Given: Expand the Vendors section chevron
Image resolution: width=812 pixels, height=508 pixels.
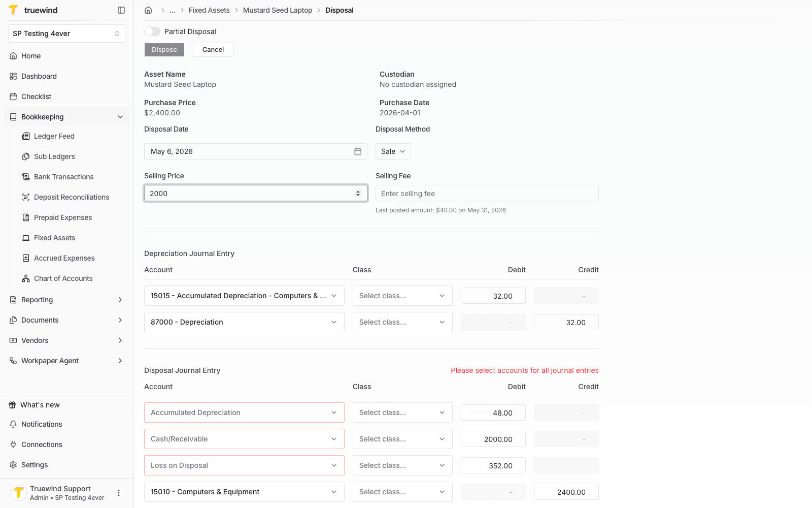Looking at the screenshot, I should point(120,340).
